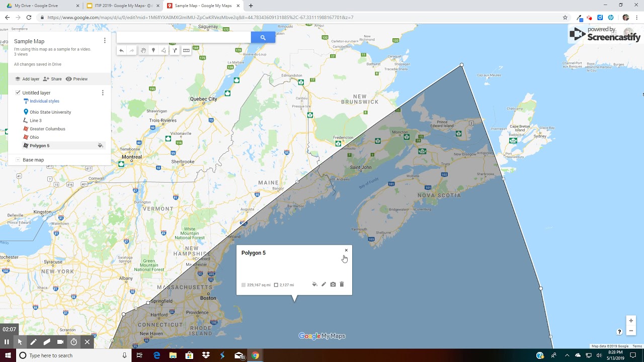Click the Add image camera in popup
Image resolution: width=644 pixels, height=362 pixels.
(333, 285)
